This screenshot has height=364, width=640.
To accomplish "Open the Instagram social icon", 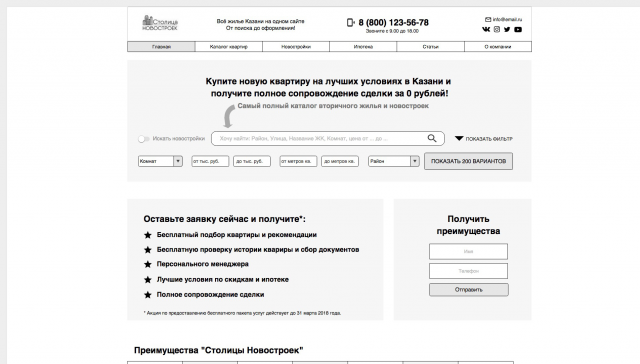I will (x=497, y=29).
